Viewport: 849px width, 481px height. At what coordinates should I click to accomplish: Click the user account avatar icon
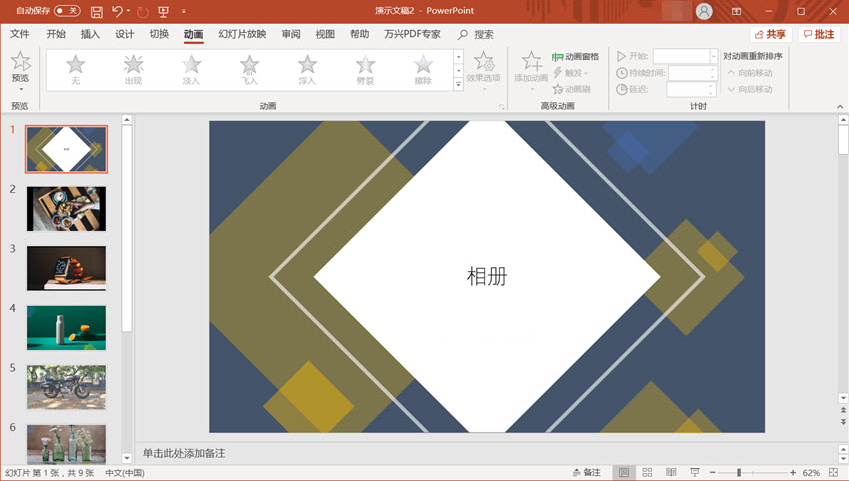click(704, 11)
